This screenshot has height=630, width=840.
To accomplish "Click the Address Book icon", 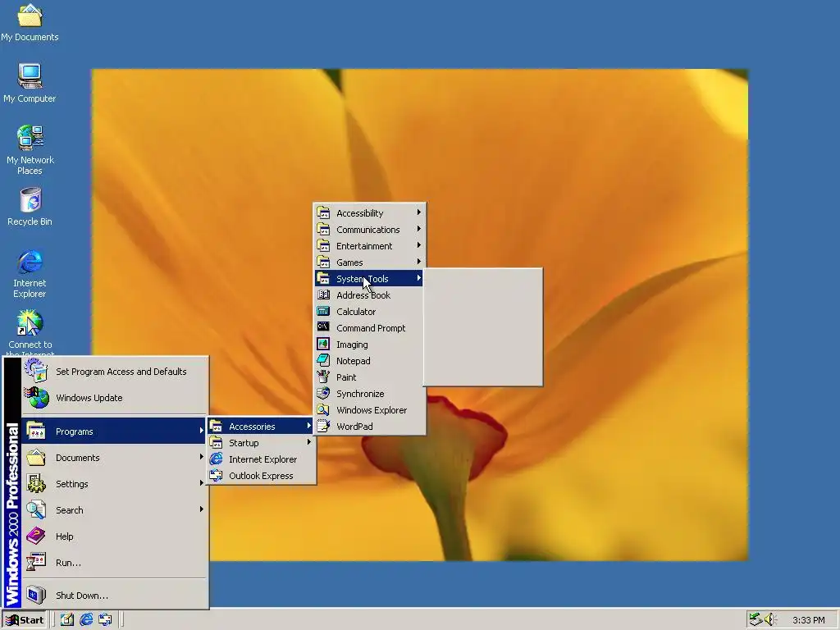I will (323, 294).
